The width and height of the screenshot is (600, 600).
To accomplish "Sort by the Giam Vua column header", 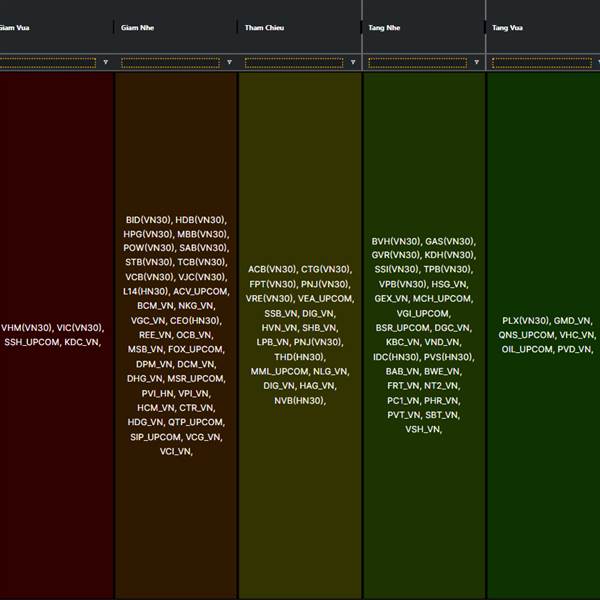I will click(x=15, y=28).
